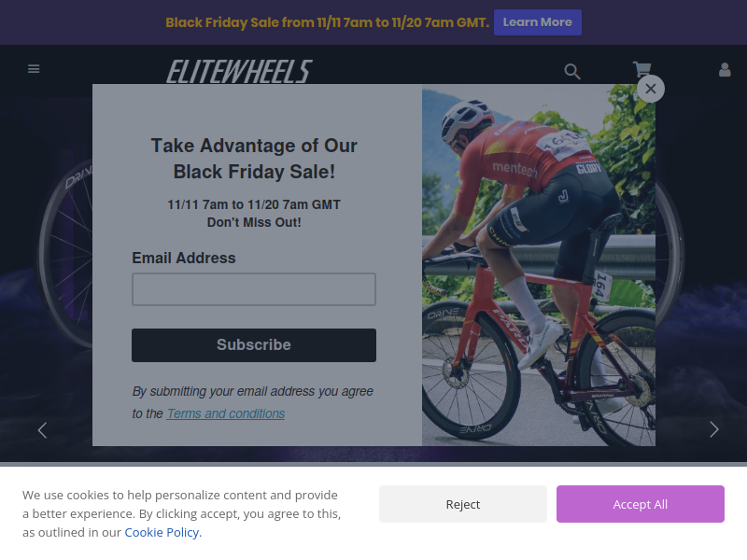747x560 pixels.
Task: Click the Subscribe button
Action: coord(254,344)
